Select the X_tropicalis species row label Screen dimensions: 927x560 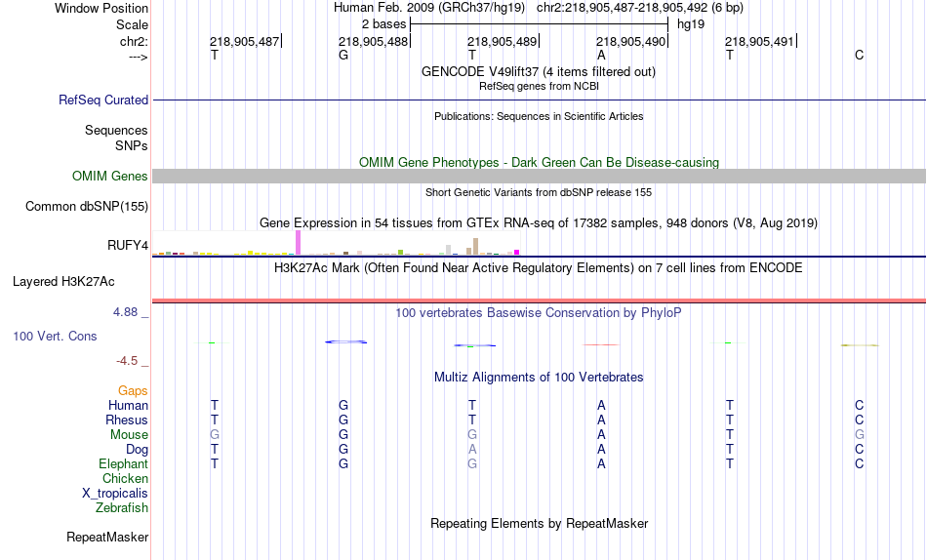pyautogui.click(x=115, y=494)
